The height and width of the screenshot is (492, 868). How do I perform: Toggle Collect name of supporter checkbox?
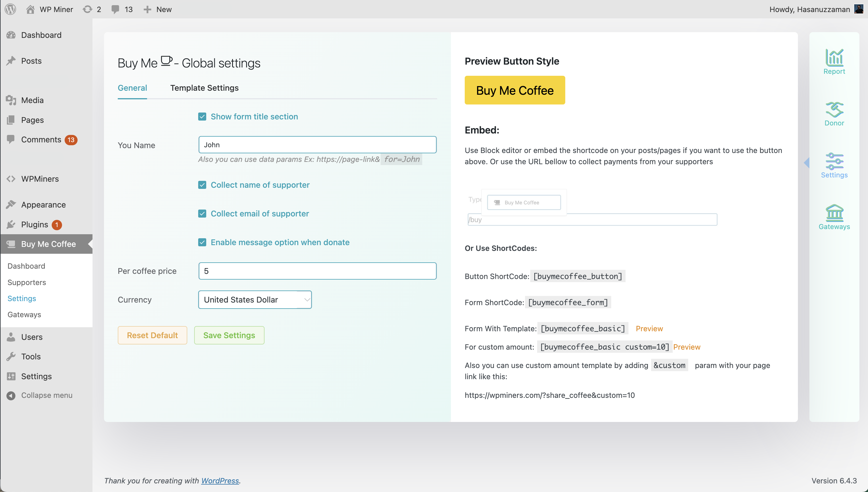pos(202,185)
